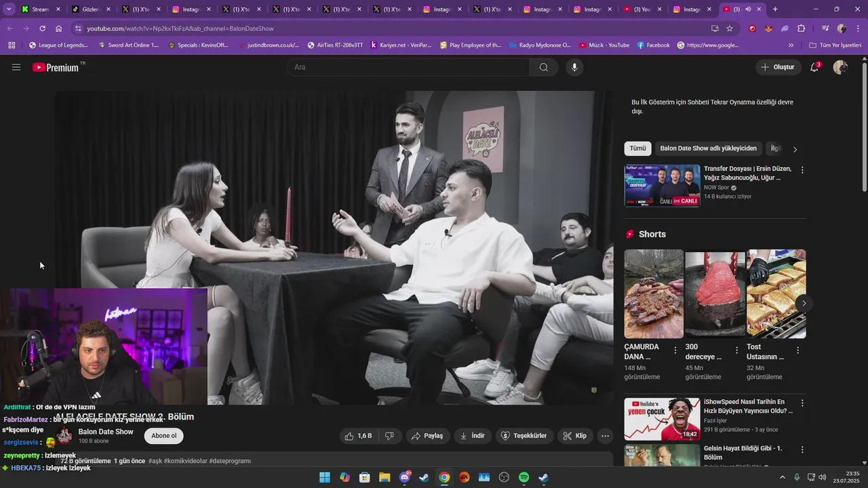The height and width of the screenshot is (488, 868).
Task: Create a clip with Klip button
Action: tap(574, 436)
